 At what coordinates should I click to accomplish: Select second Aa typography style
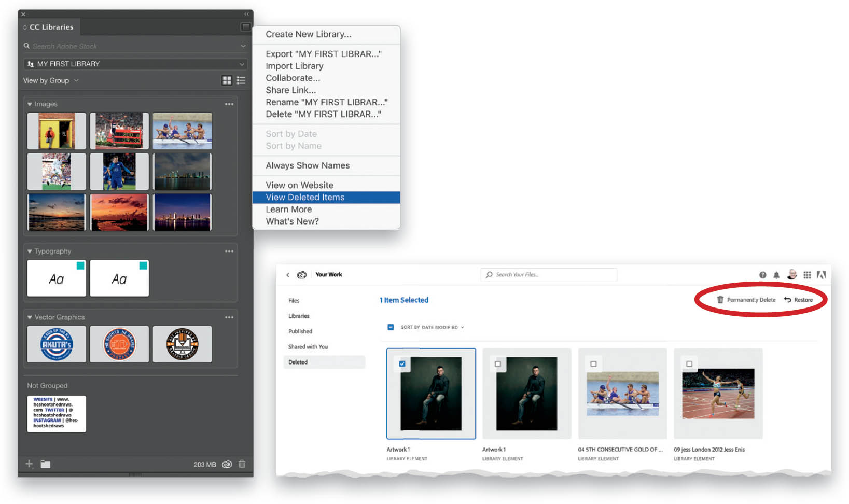coord(119,278)
